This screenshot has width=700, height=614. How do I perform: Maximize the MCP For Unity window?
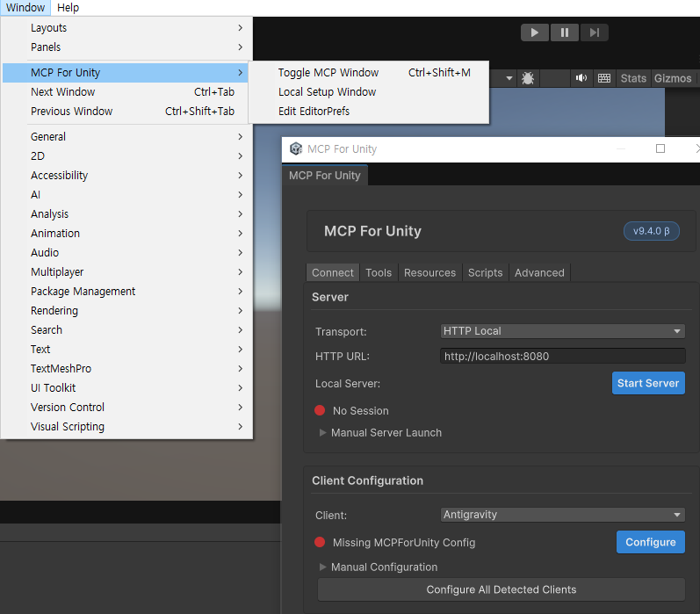(x=660, y=149)
